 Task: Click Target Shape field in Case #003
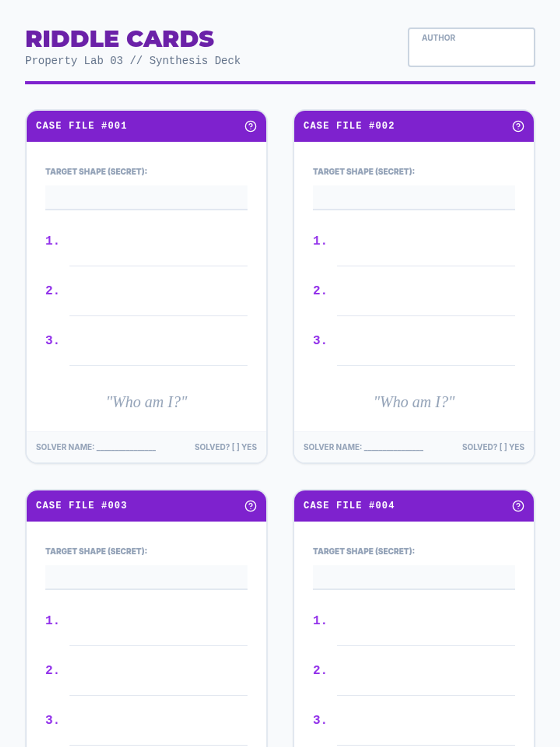(146, 577)
